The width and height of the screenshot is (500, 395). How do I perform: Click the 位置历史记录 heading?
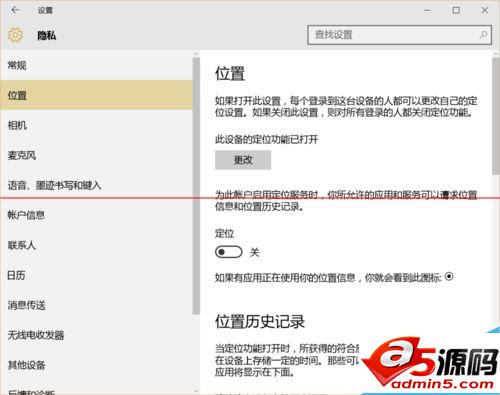pos(260,322)
